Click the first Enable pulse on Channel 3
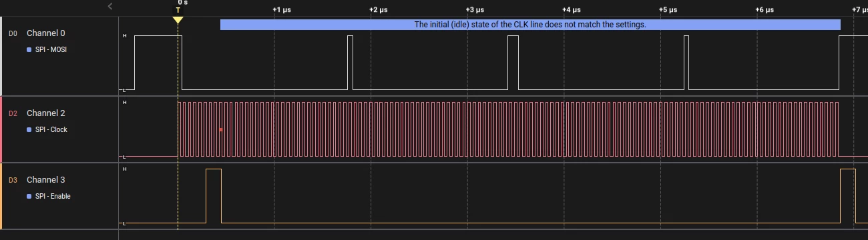The height and width of the screenshot is (240, 868). (214, 196)
